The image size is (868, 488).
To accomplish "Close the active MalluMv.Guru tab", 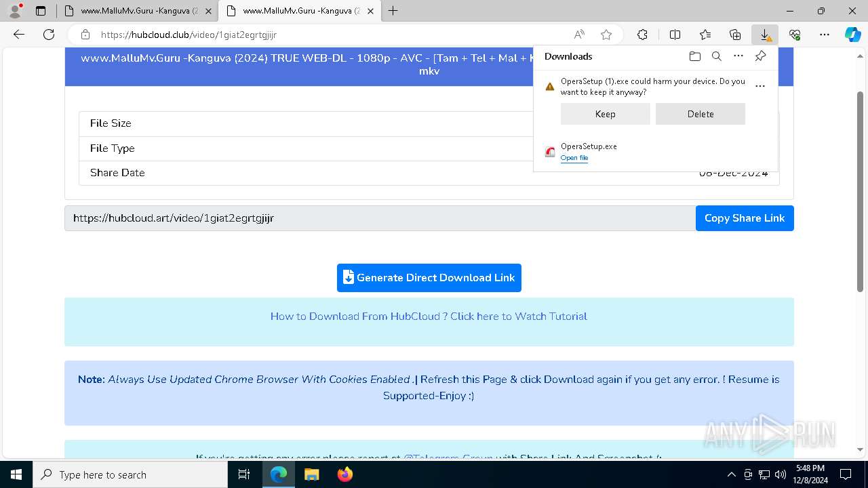I will (370, 11).
